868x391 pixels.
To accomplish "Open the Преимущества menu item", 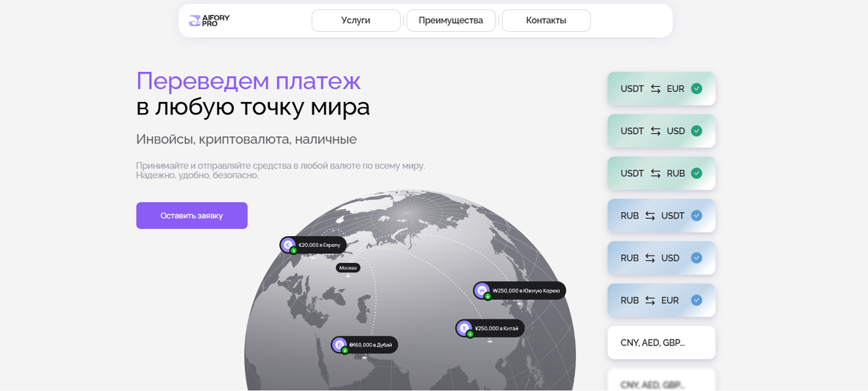I will click(451, 20).
